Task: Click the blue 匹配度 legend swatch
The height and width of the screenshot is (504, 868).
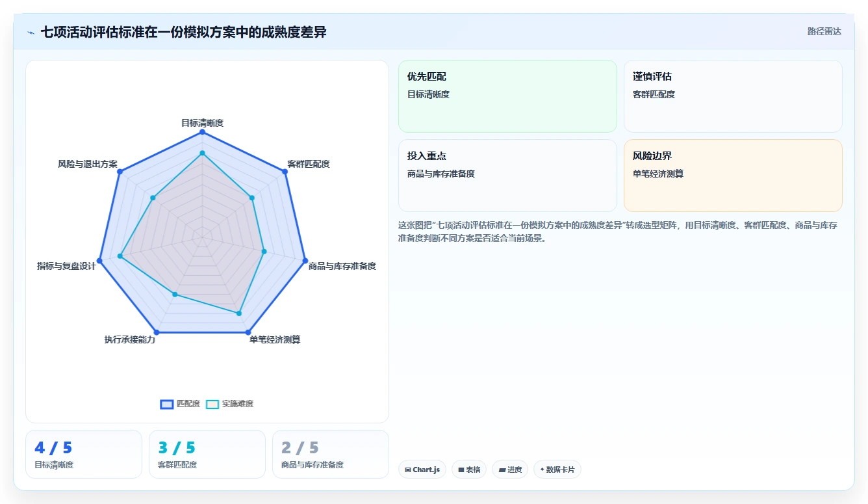Action: pos(166,404)
